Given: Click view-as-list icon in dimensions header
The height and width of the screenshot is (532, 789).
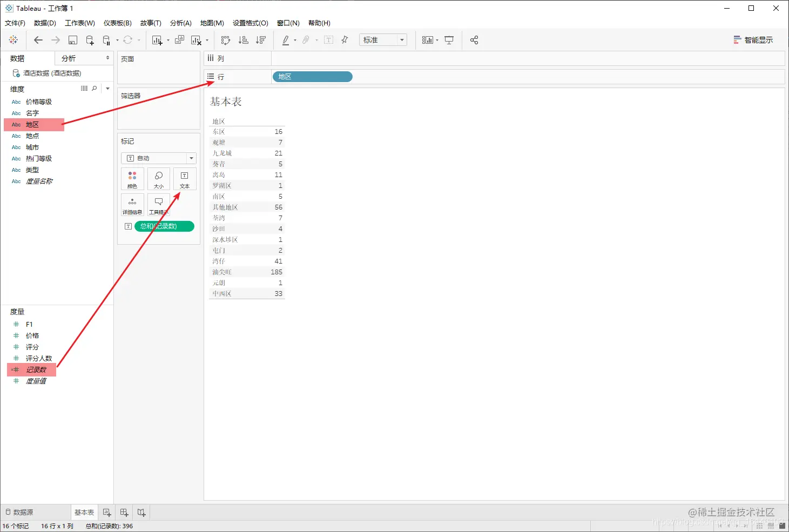Looking at the screenshot, I should [84, 88].
